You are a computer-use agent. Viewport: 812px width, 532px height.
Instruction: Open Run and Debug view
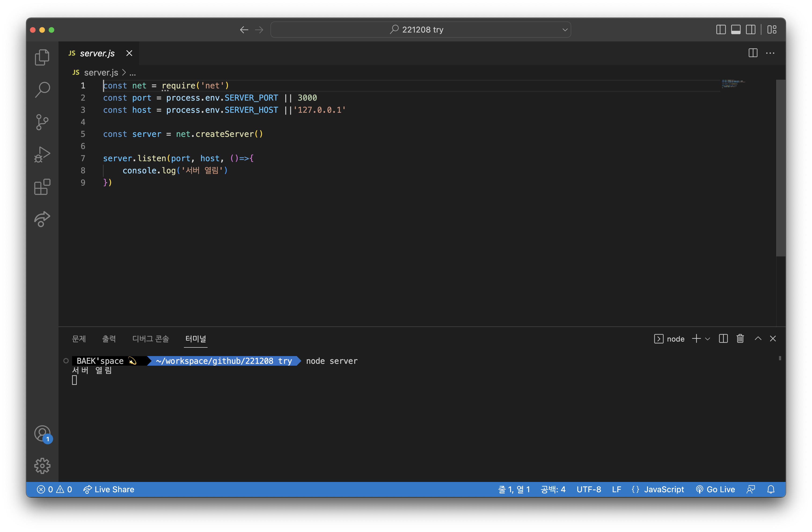[42, 154]
